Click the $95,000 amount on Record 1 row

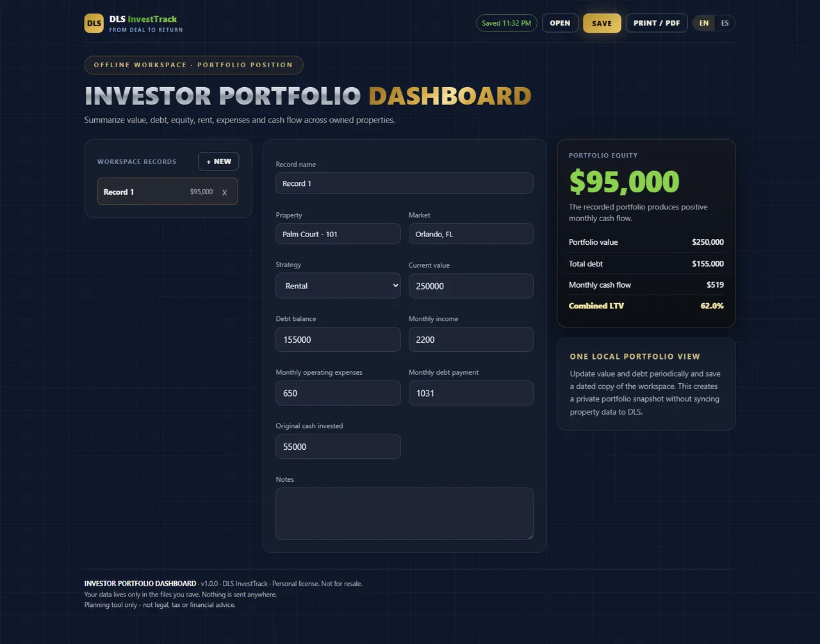(201, 192)
